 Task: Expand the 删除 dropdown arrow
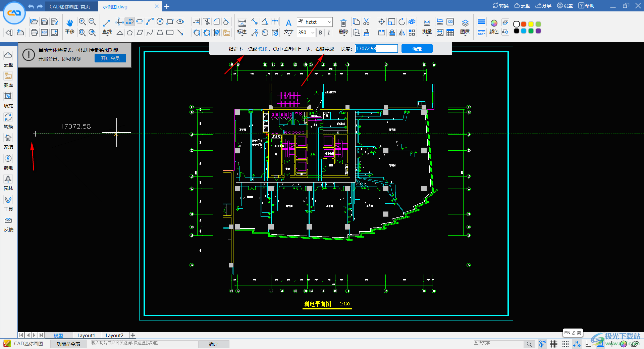(x=344, y=35)
